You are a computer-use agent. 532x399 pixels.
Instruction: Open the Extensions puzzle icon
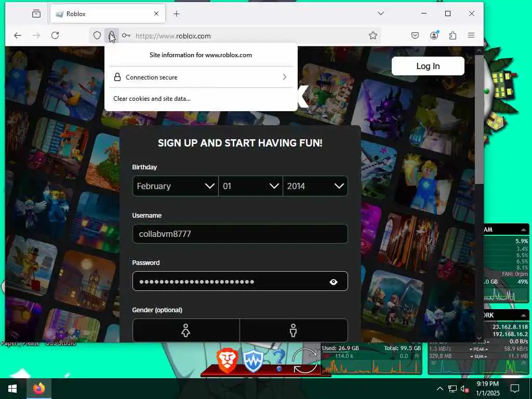coord(453,35)
